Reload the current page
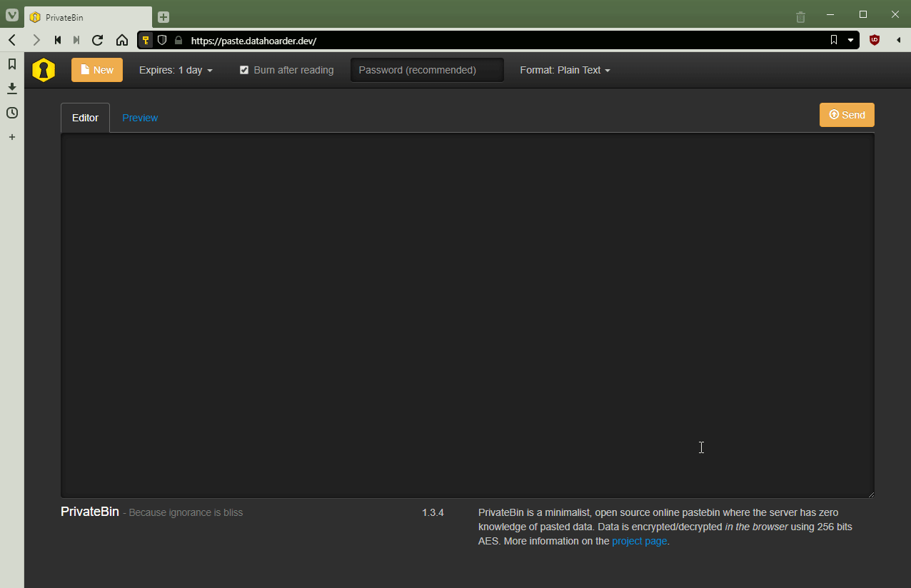 click(98, 41)
